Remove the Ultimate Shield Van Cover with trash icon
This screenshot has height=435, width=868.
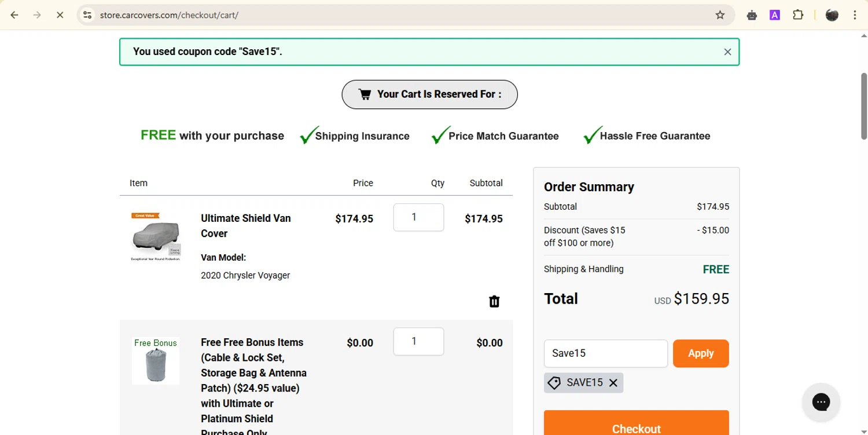coord(494,301)
